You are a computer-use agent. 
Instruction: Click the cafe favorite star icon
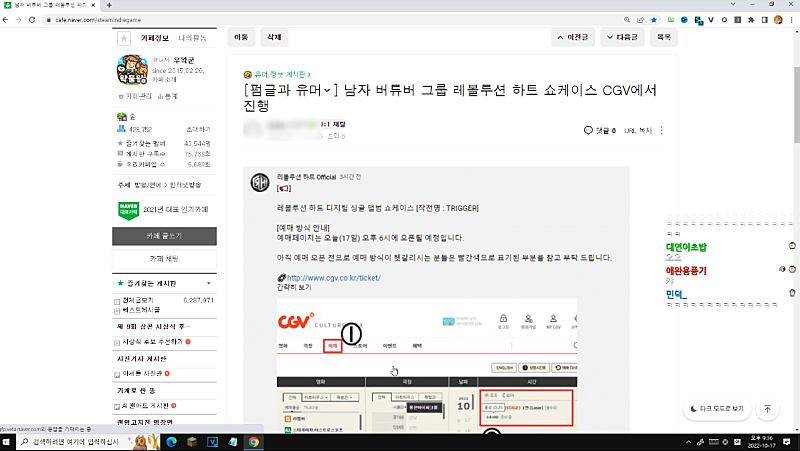(x=124, y=37)
